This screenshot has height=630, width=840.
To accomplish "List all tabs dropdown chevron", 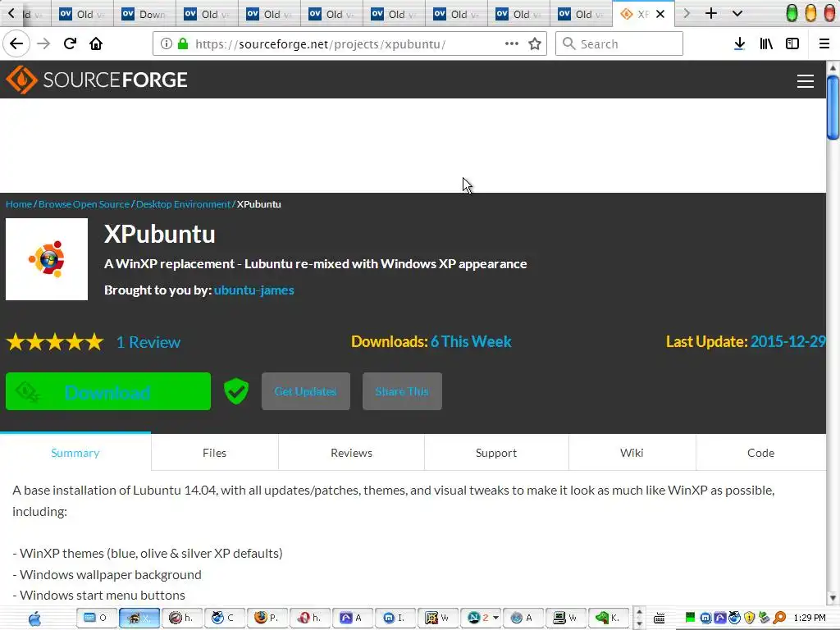I will [x=737, y=13].
